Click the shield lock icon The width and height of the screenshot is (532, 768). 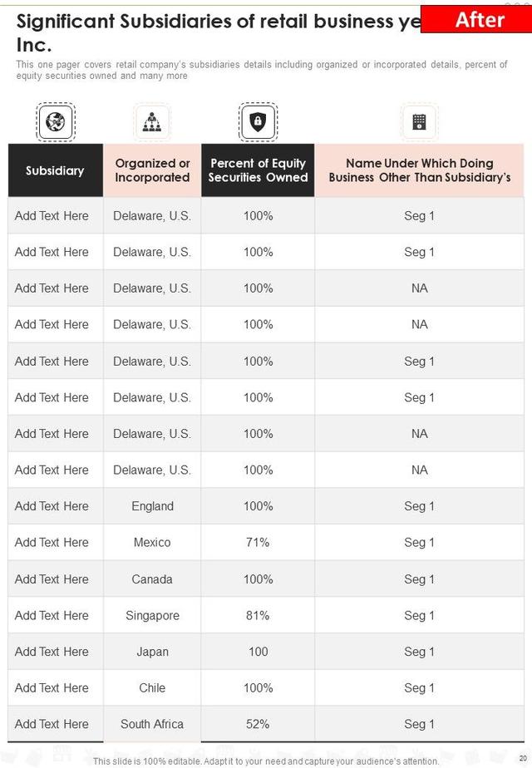coord(258,122)
